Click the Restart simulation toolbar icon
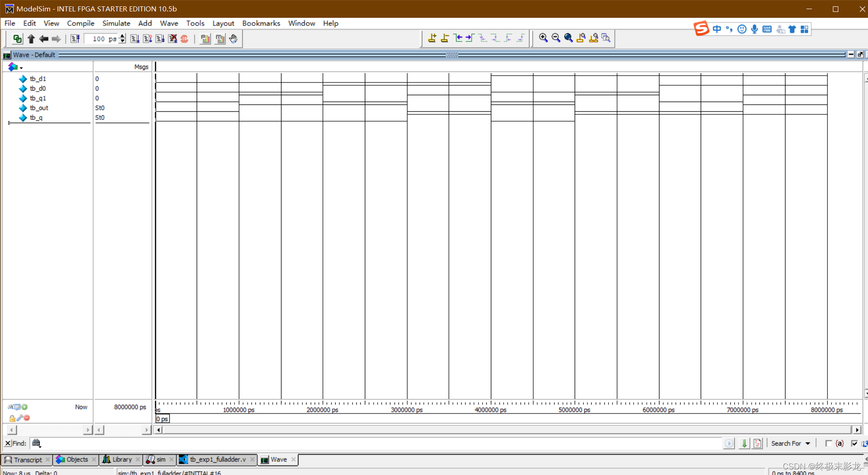 [x=75, y=39]
